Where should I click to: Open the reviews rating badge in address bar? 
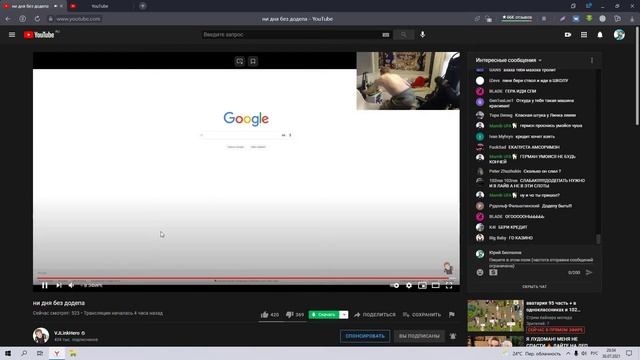[x=517, y=18]
